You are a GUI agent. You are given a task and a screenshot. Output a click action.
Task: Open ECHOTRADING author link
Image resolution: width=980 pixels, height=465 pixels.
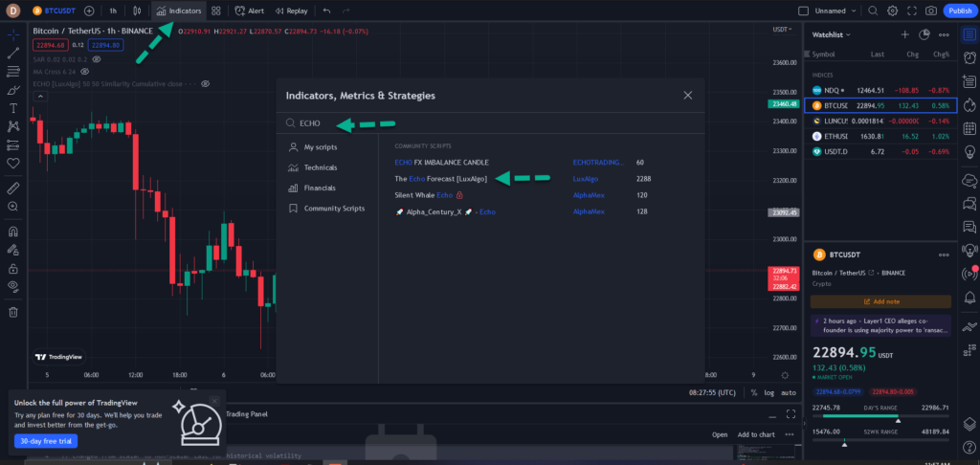pyautogui.click(x=598, y=162)
